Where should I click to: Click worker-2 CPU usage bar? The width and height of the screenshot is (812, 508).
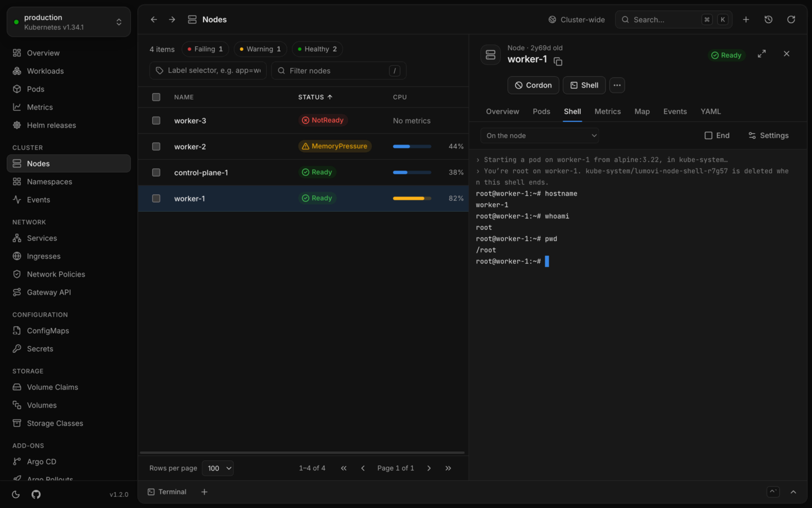(412, 147)
